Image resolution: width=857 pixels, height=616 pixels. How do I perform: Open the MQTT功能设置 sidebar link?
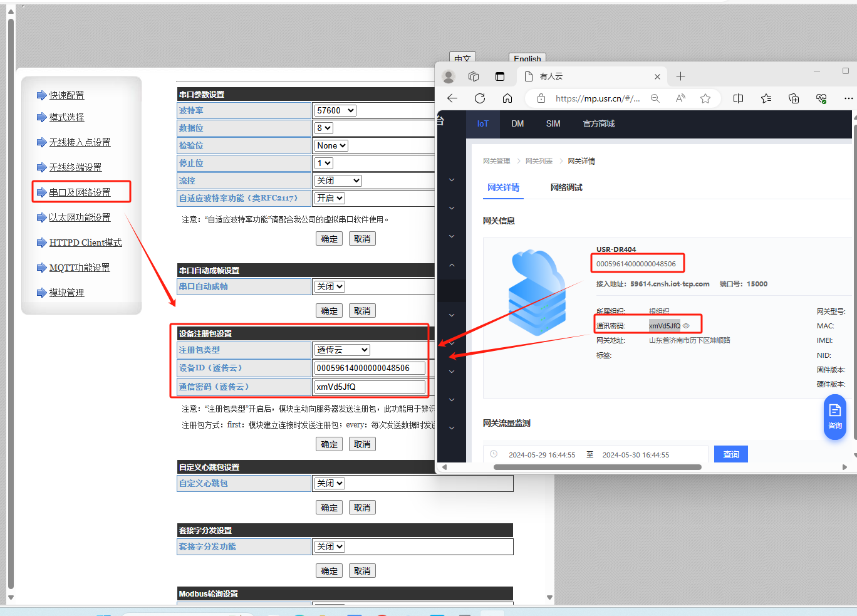tap(80, 268)
